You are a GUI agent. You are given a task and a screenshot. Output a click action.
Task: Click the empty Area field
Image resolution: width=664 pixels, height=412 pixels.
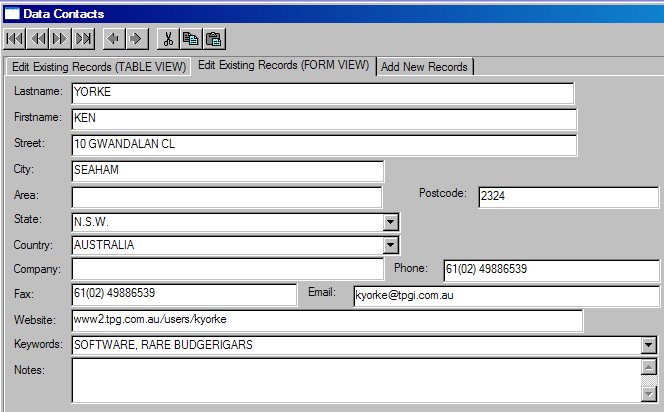(227, 197)
